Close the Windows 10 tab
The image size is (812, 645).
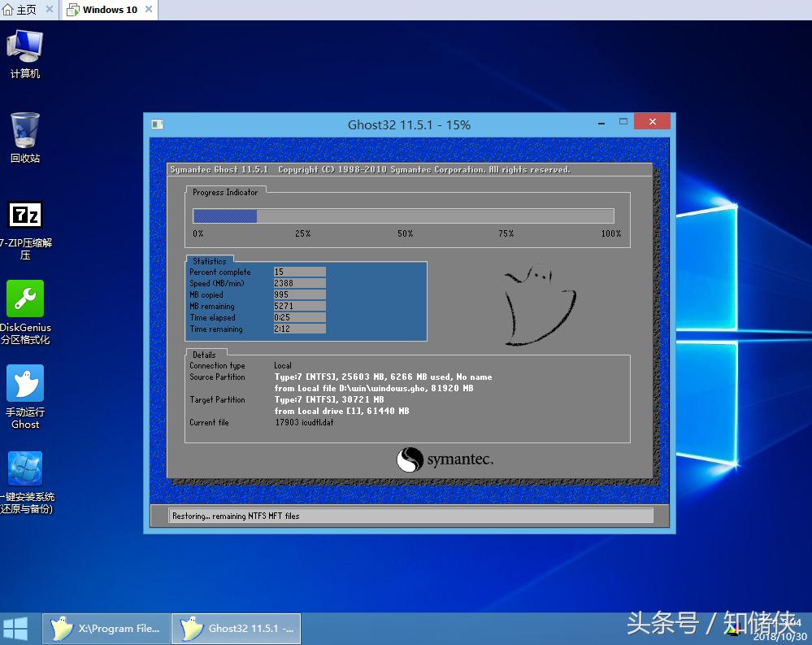pyautogui.click(x=148, y=10)
